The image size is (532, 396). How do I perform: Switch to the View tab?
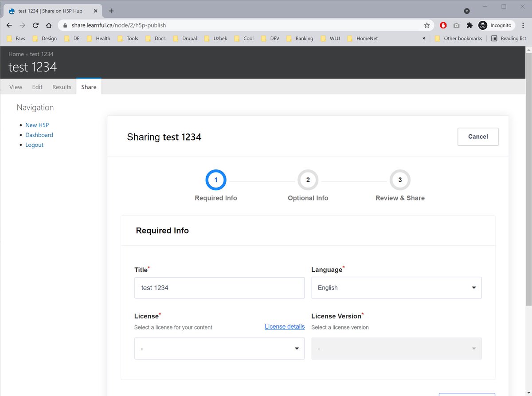pyautogui.click(x=16, y=87)
